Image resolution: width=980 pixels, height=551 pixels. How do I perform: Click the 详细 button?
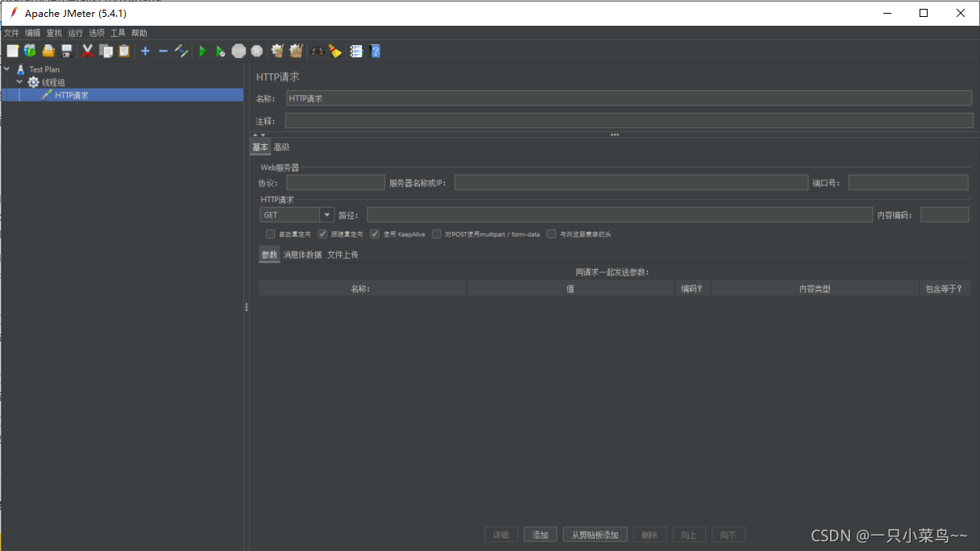500,535
